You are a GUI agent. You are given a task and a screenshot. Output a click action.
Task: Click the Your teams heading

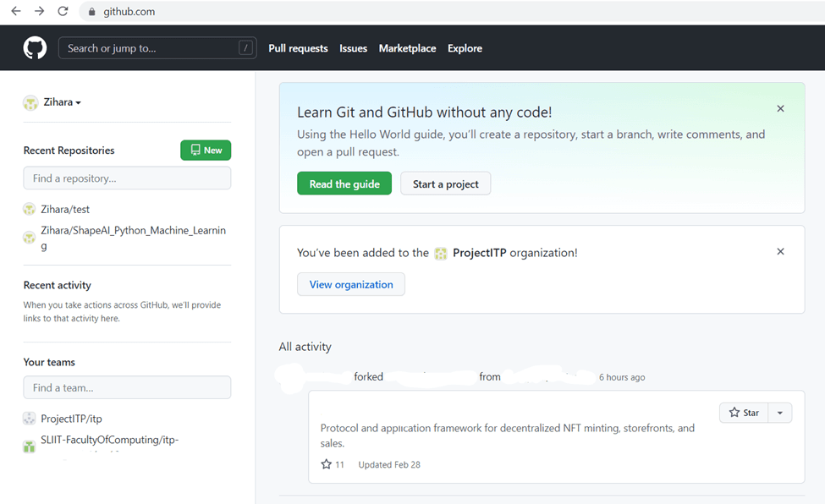point(49,362)
